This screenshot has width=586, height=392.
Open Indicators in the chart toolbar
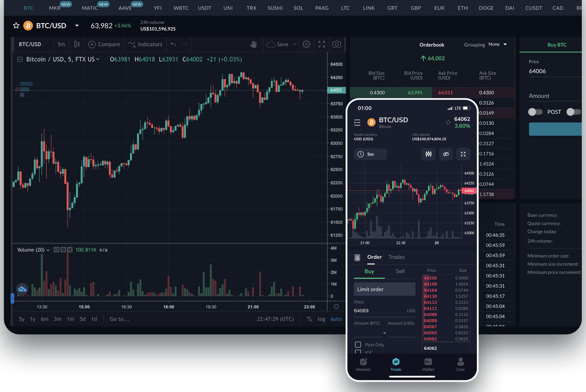pyautogui.click(x=145, y=44)
